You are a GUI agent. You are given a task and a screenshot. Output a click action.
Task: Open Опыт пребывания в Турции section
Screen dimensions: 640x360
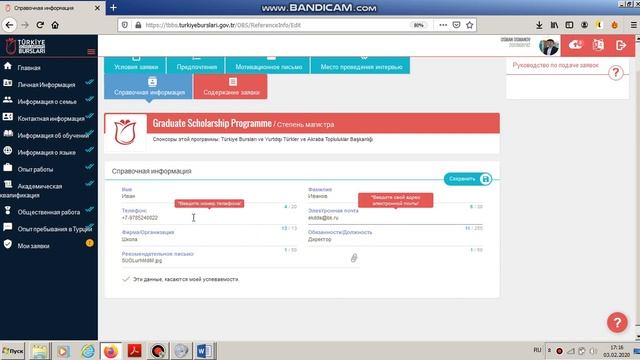(x=54, y=229)
